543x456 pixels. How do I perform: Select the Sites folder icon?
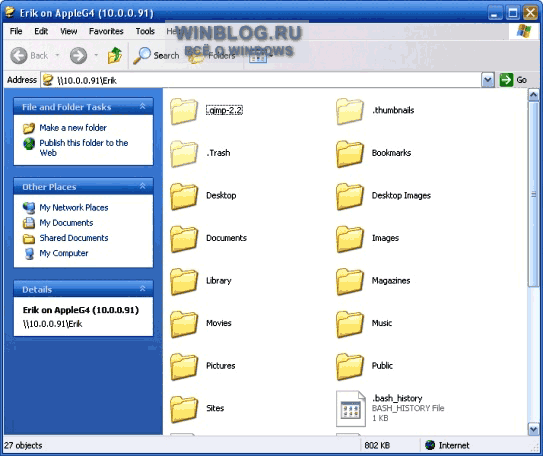(x=184, y=409)
